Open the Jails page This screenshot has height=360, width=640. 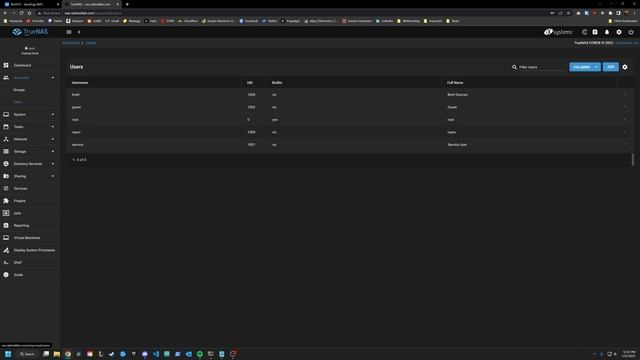pyautogui.click(x=17, y=213)
